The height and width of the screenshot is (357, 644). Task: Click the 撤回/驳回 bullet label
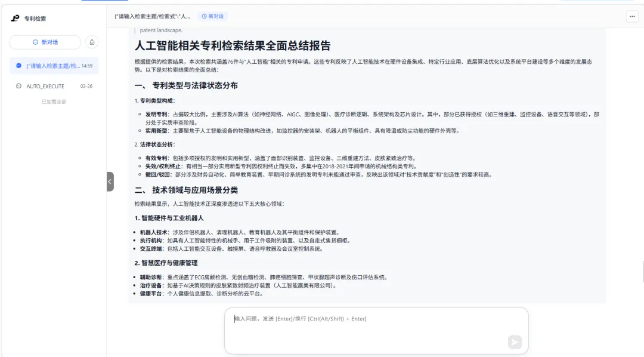pos(159,174)
